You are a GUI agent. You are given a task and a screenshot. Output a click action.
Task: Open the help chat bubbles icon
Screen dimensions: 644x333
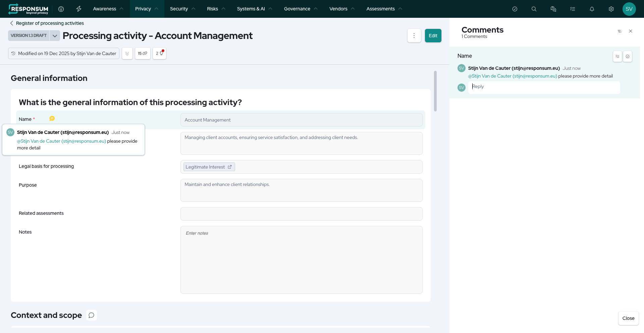click(553, 9)
